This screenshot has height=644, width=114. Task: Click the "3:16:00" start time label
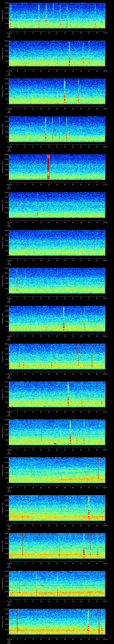click(9, 33)
